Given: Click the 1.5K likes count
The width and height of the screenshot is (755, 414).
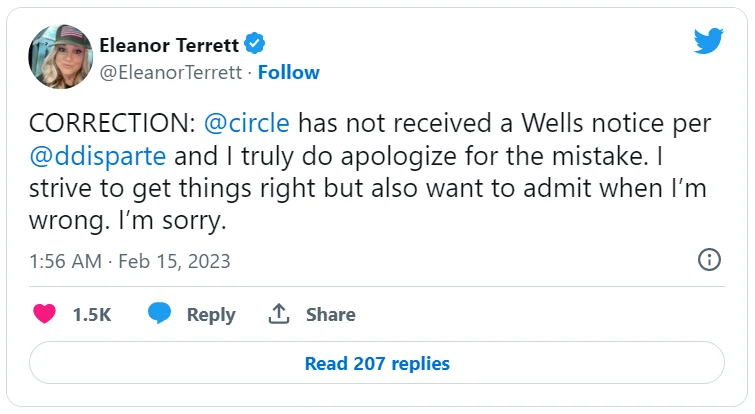Looking at the screenshot, I should (92, 314).
